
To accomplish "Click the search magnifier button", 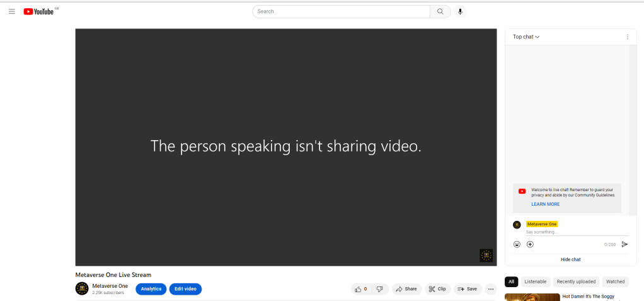I will [440, 11].
